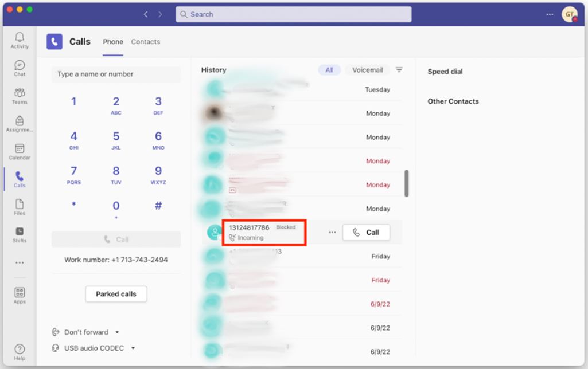The width and height of the screenshot is (588, 369).
Task: Select the Chat icon
Action: (x=19, y=66)
